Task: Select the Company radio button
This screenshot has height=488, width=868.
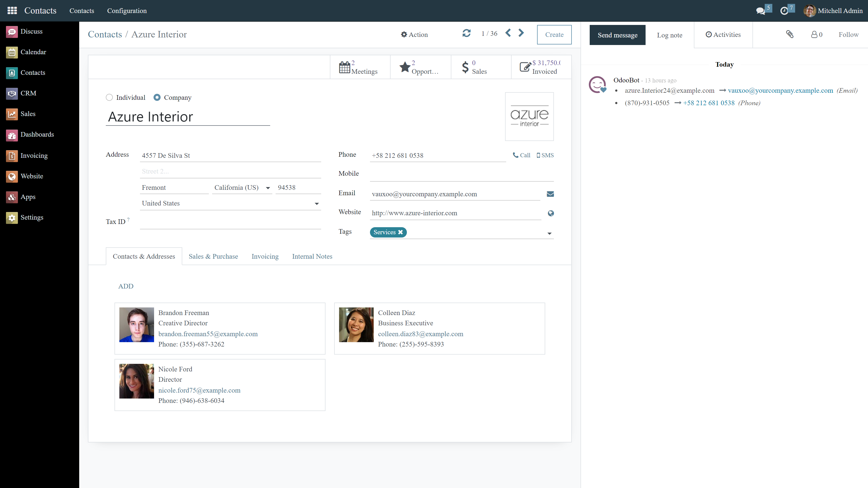Action: tap(157, 98)
